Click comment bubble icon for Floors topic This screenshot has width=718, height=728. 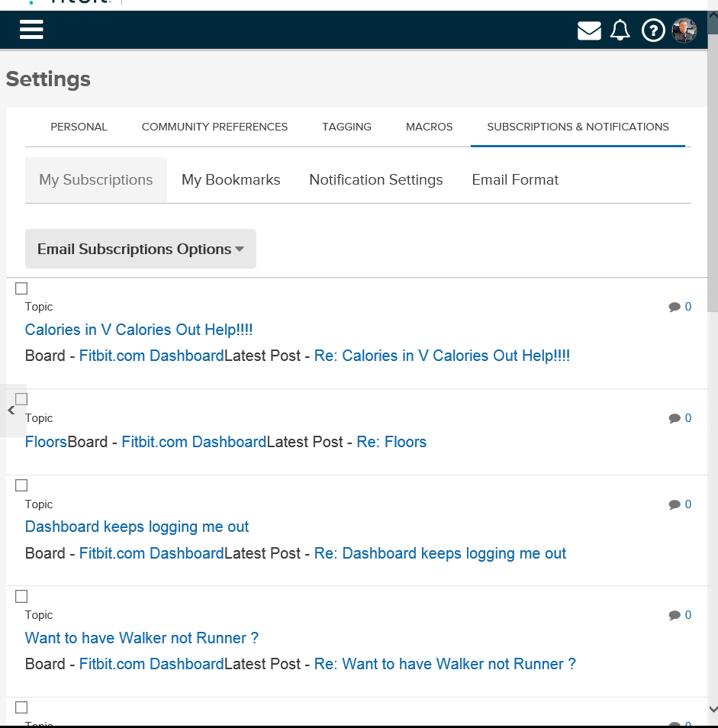[675, 418]
